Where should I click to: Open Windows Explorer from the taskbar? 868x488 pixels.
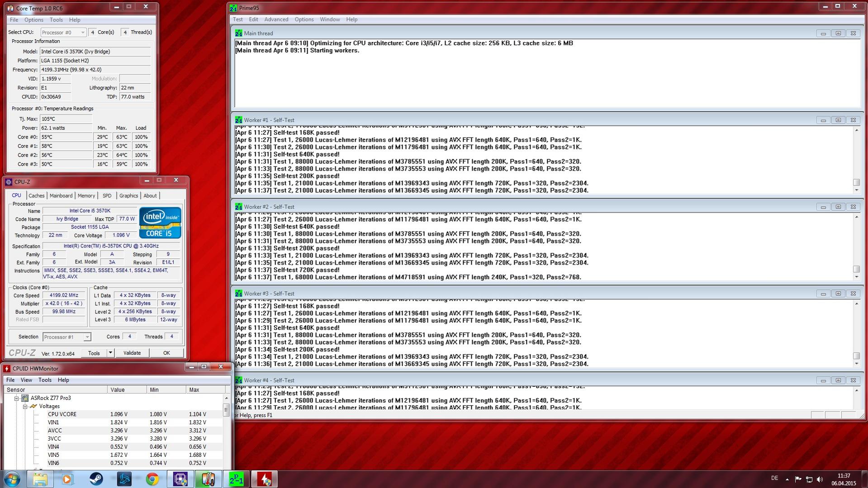[x=40, y=479]
